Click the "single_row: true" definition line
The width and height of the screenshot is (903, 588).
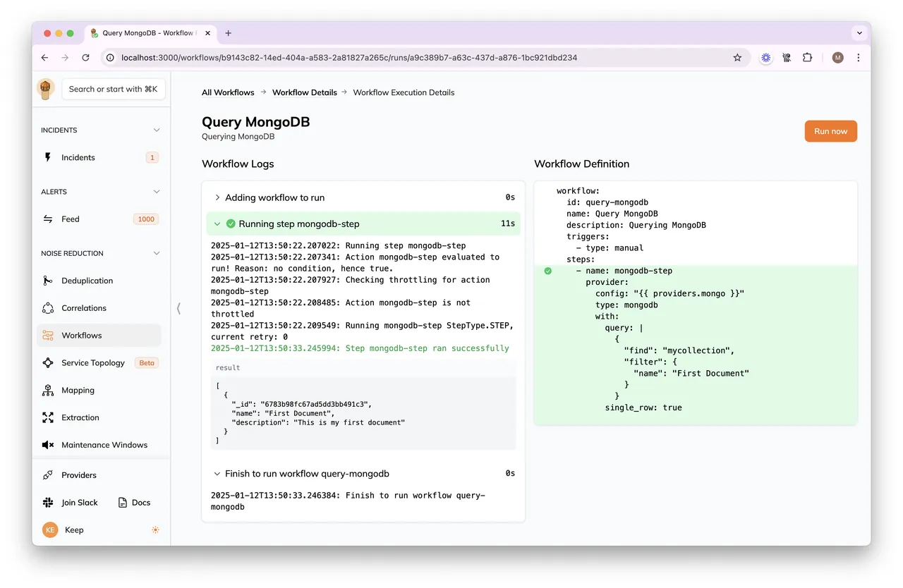tap(643, 408)
